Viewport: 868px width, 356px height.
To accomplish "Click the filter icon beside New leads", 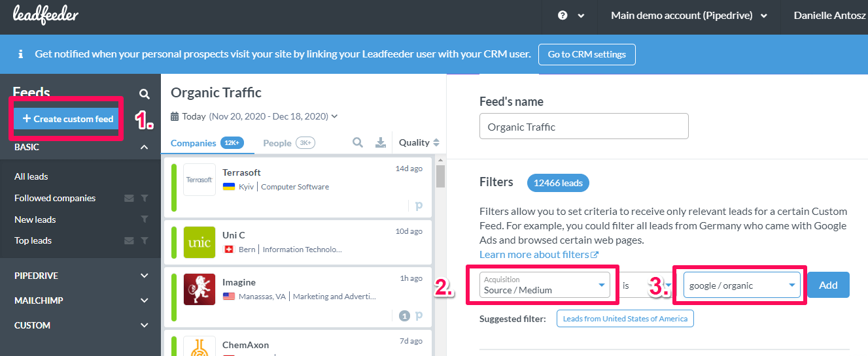I will pyautogui.click(x=145, y=219).
